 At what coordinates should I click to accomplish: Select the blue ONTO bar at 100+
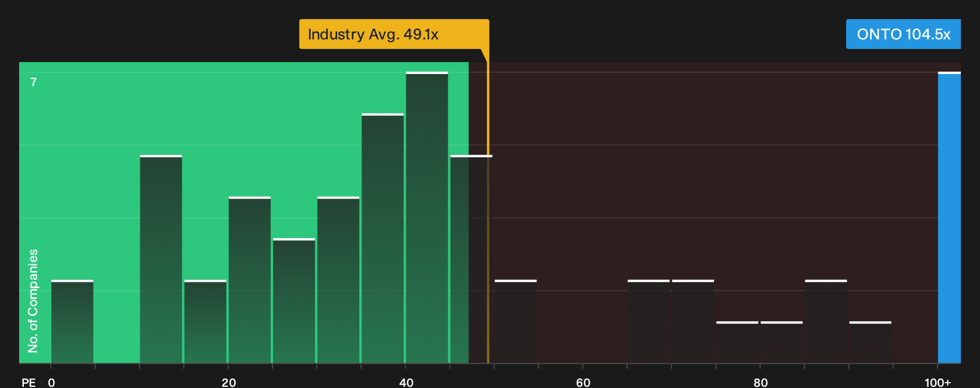tap(949, 218)
